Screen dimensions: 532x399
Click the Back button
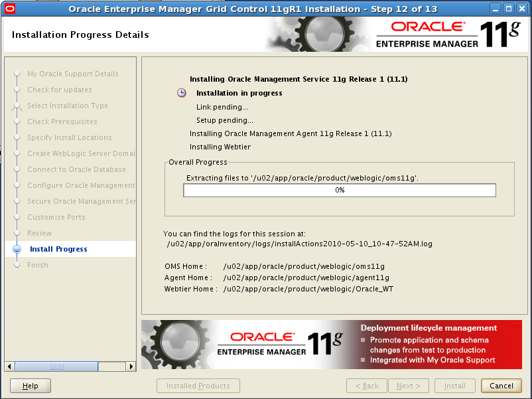pos(367,386)
